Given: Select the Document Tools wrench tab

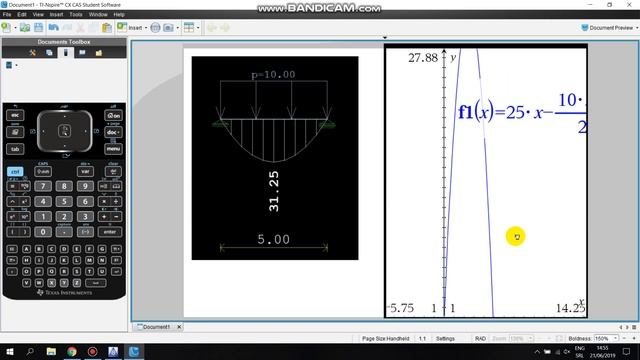Looking at the screenshot, I should pos(32,53).
